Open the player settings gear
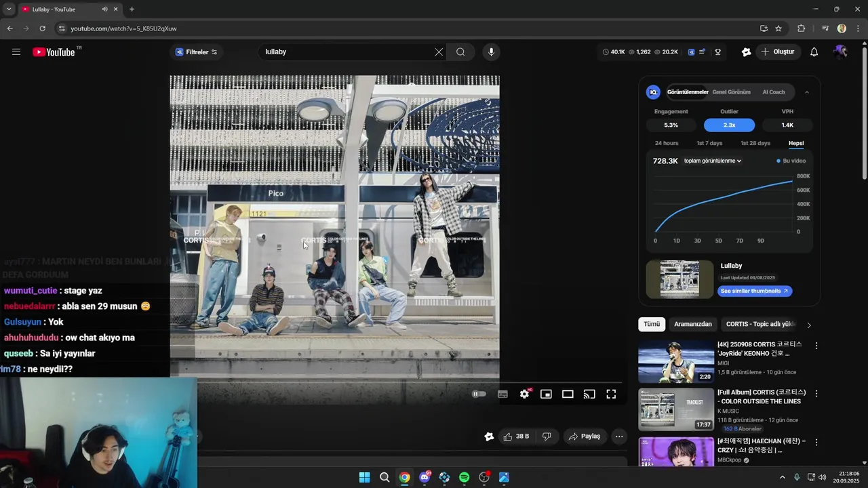This screenshot has height=488, width=868. coord(525,394)
